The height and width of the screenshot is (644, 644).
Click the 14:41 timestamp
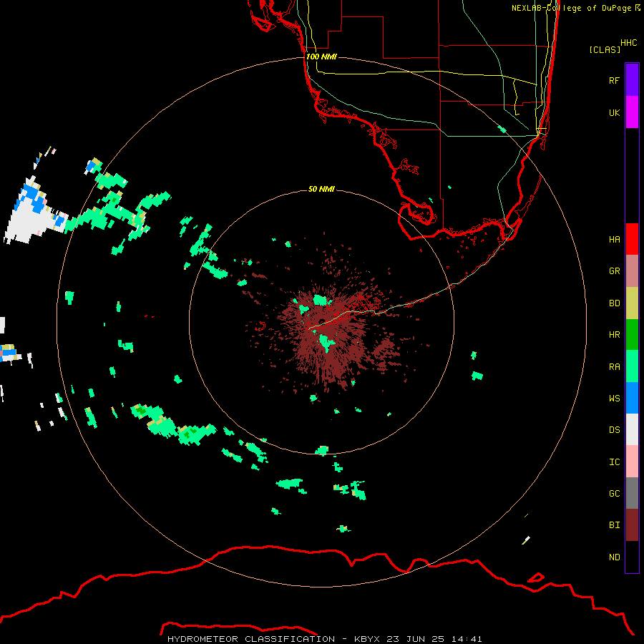click(466, 639)
